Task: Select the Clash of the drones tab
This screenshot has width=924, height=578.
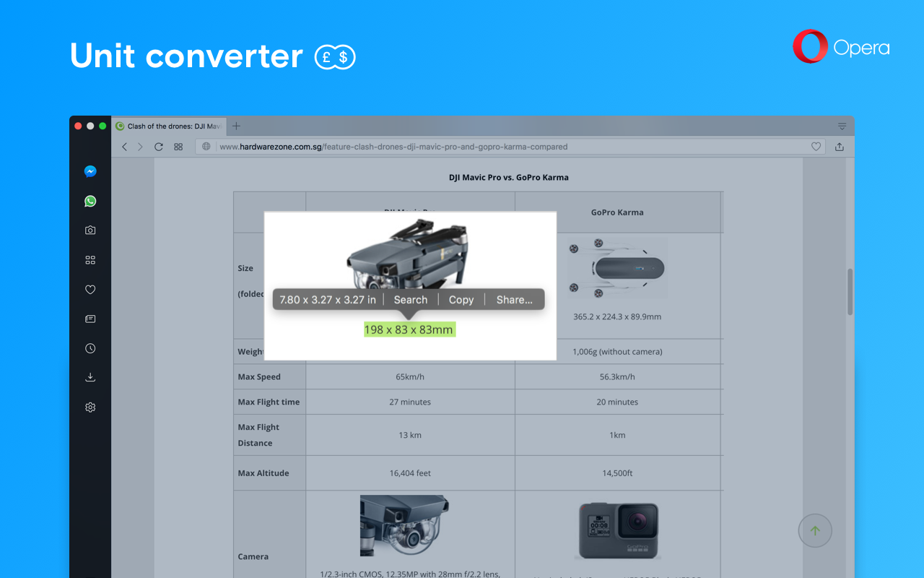Action: click(170, 126)
